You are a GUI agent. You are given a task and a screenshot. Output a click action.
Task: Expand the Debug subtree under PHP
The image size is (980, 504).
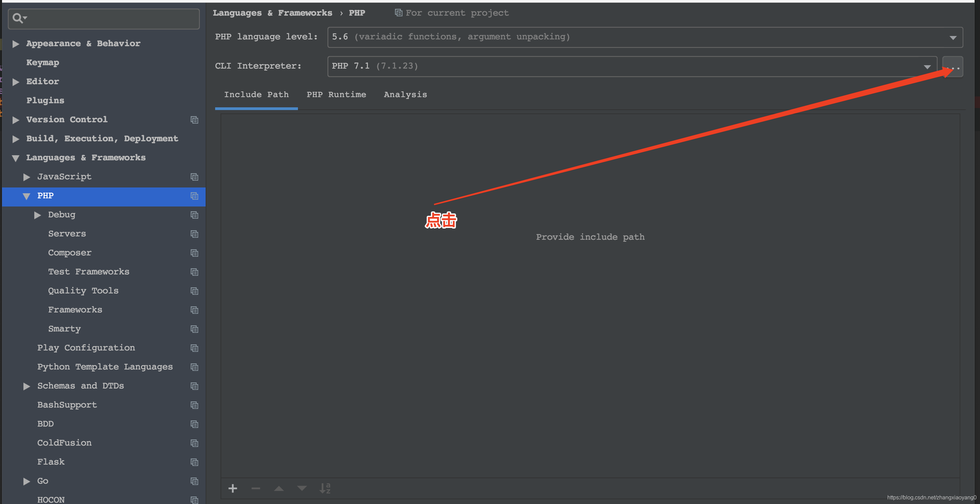click(x=37, y=215)
